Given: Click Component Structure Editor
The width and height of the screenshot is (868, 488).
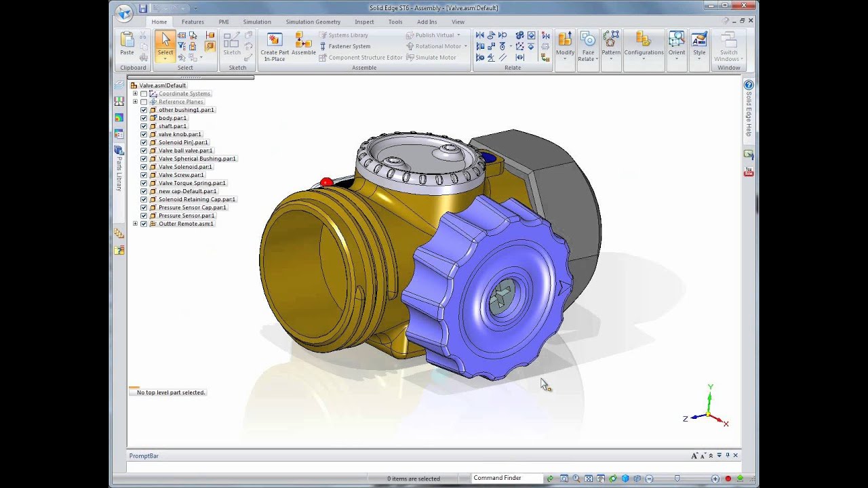Looking at the screenshot, I should (x=361, y=58).
